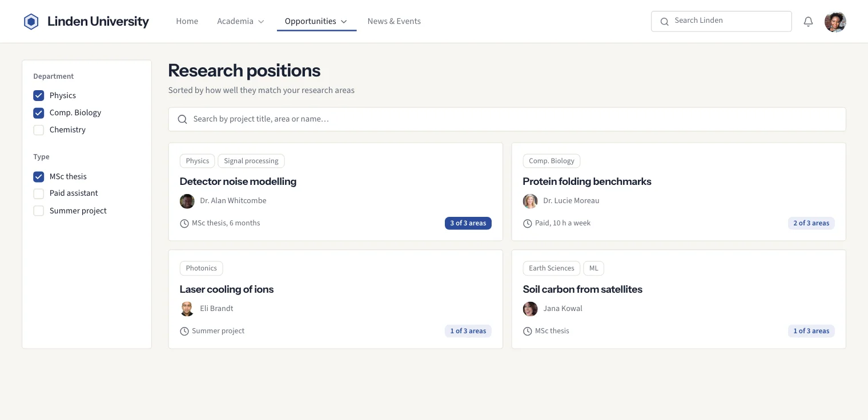Screen dimensions: 868x420
Task: Expand the Academia dropdown menu
Action: click(240, 21)
